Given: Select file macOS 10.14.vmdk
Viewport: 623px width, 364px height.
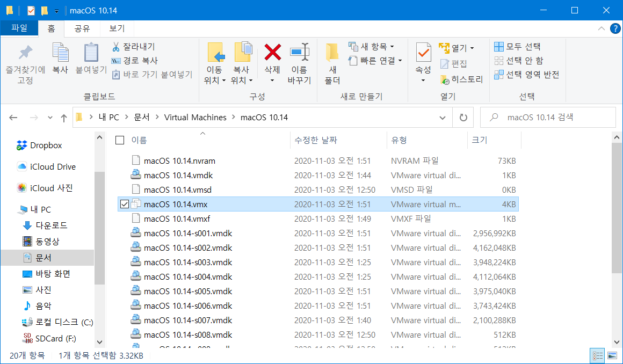Looking at the screenshot, I should click(178, 175).
